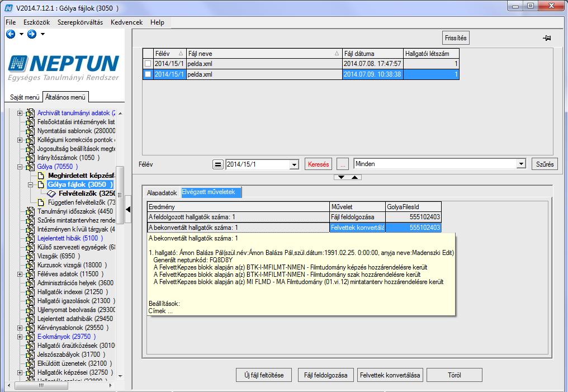Viewport: 568px width, 392px height.
Task: Click the Meghirdetett képzések page icon
Action: pyautogui.click(x=41, y=176)
